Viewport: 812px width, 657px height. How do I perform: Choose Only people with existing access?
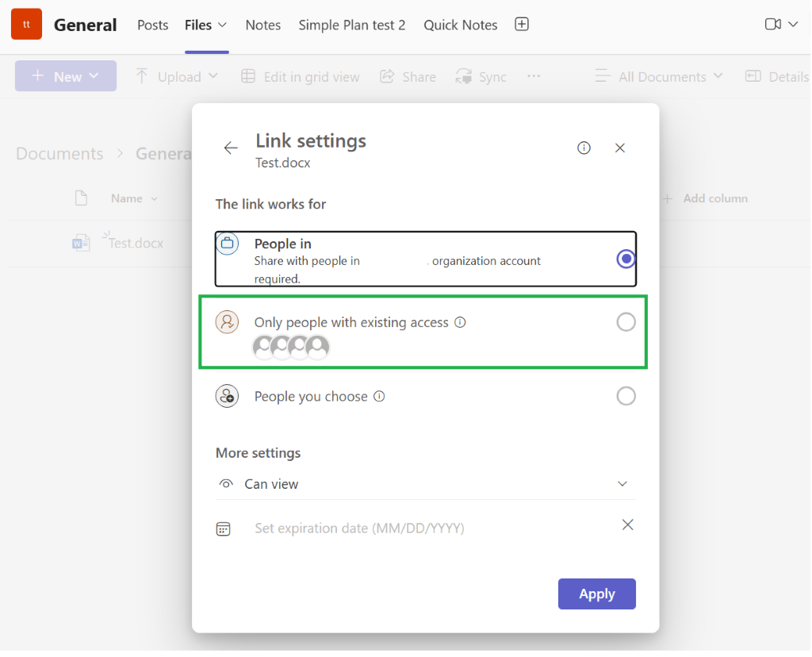point(626,322)
